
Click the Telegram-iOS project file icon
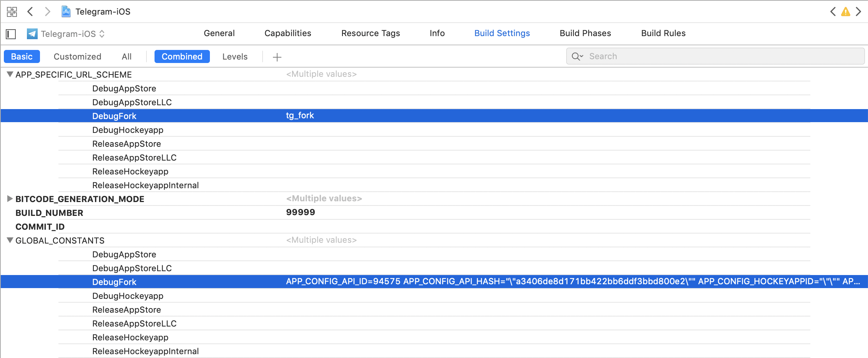pyautogui.click(x=66, y=12)
